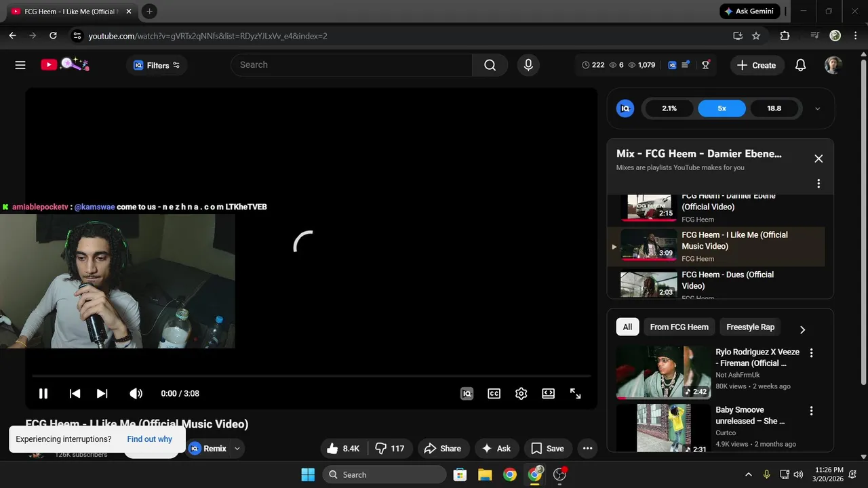The width and height of the screenshot is (868, 488).
Task: Click the round vidIQ badge in score panel
Action: click(x=625, y=108)
